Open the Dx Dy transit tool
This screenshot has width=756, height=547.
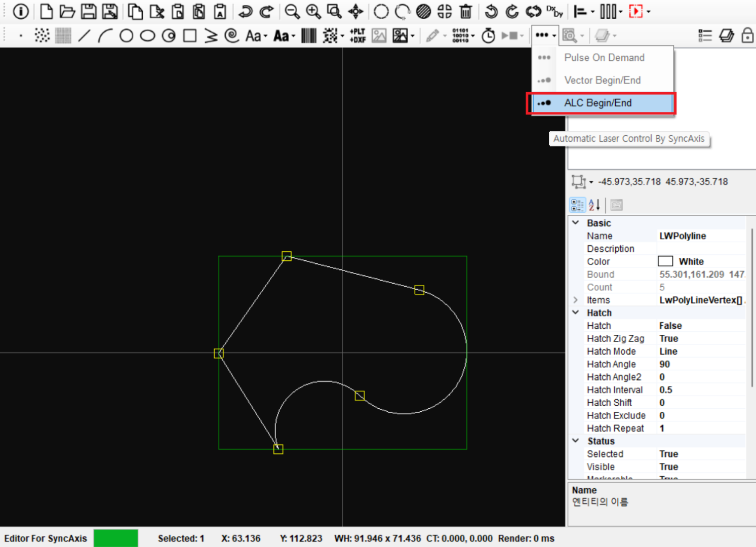(x=555, y=11)
